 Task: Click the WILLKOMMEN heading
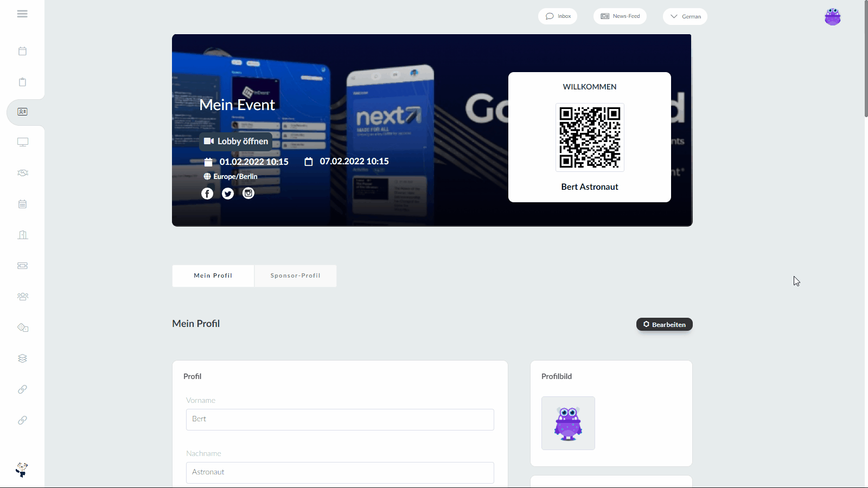click(590, 87)
